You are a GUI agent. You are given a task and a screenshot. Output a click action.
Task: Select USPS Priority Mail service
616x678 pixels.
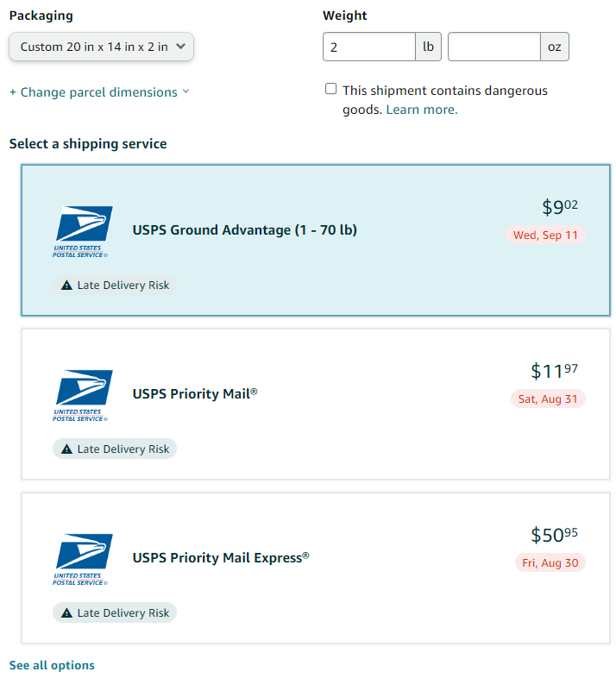pyautogui.click(x=316, y=404)
